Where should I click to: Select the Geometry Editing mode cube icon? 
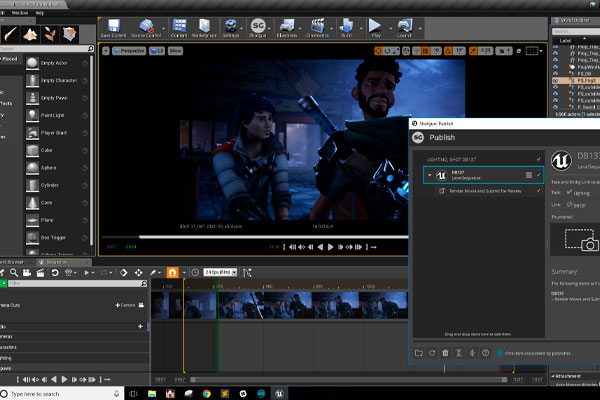(69, 34)
